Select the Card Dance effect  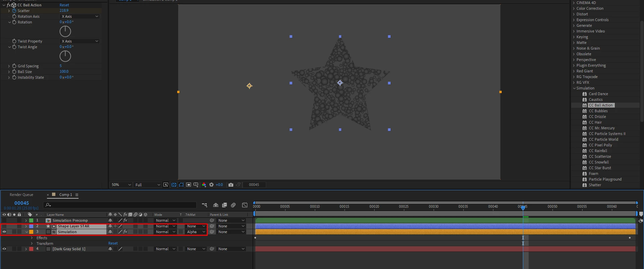[x=598, y=94]
